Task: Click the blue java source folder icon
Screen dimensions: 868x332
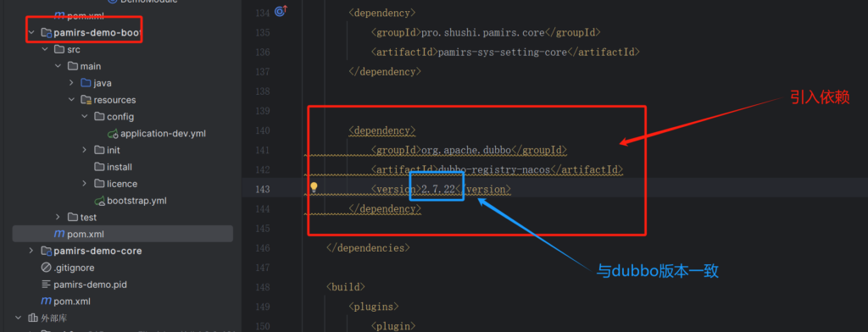Action: pos(86,83)
